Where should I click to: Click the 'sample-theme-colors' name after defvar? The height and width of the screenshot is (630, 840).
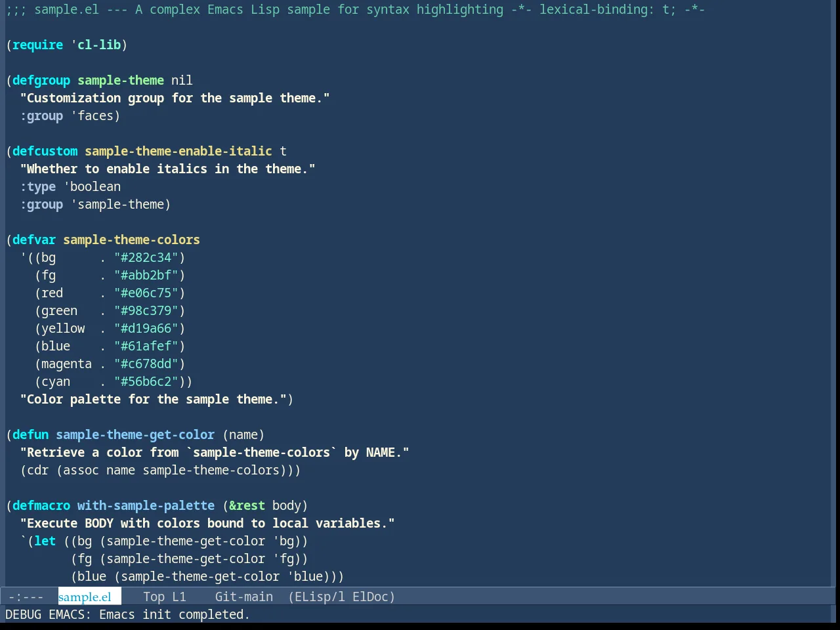pos(131,240)
